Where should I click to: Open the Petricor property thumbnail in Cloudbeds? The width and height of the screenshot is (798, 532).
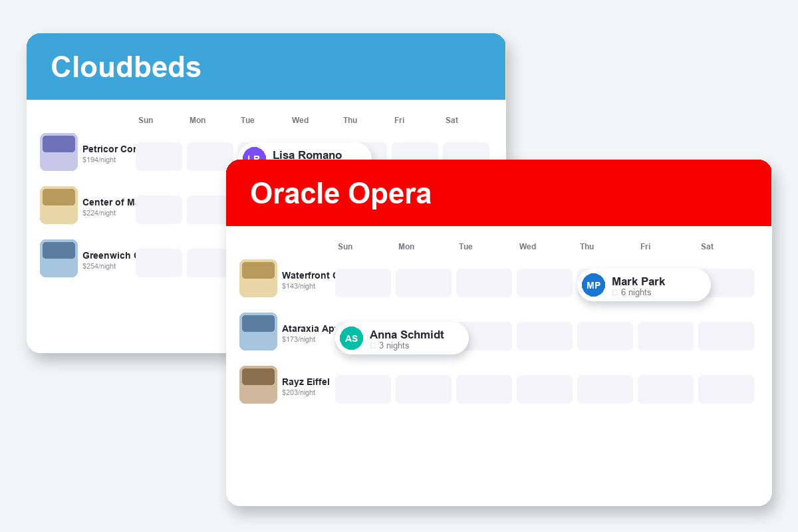point(59,152)
